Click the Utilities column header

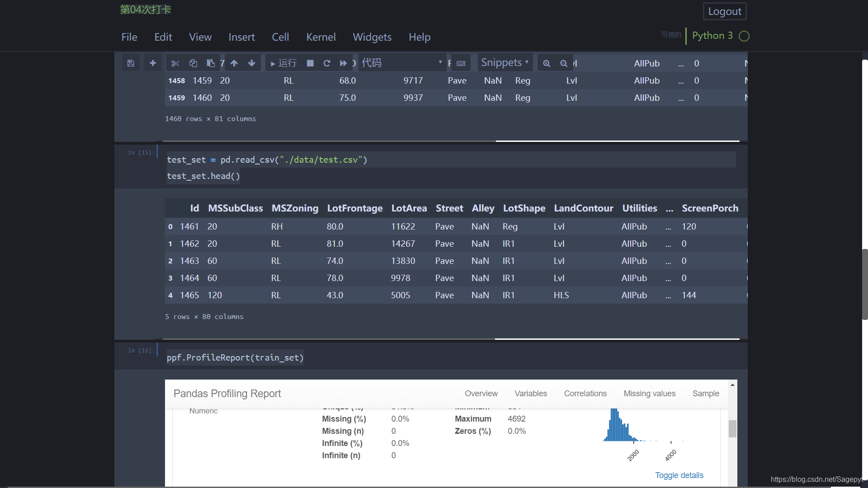pyautogui.click(x=640, y=208)
